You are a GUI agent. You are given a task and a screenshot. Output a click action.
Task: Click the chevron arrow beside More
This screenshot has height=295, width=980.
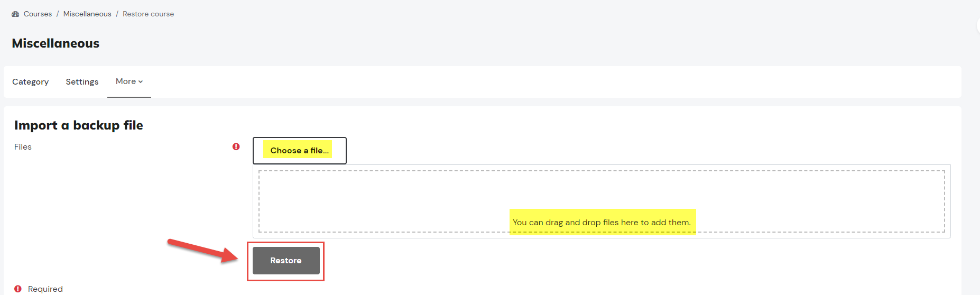141,81
